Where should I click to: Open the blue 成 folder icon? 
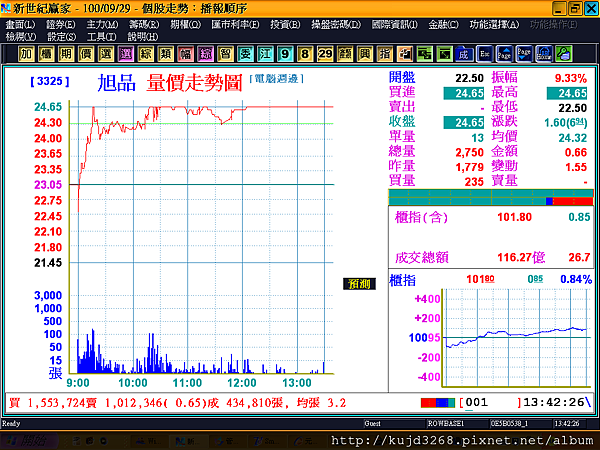tap(464, 54)
